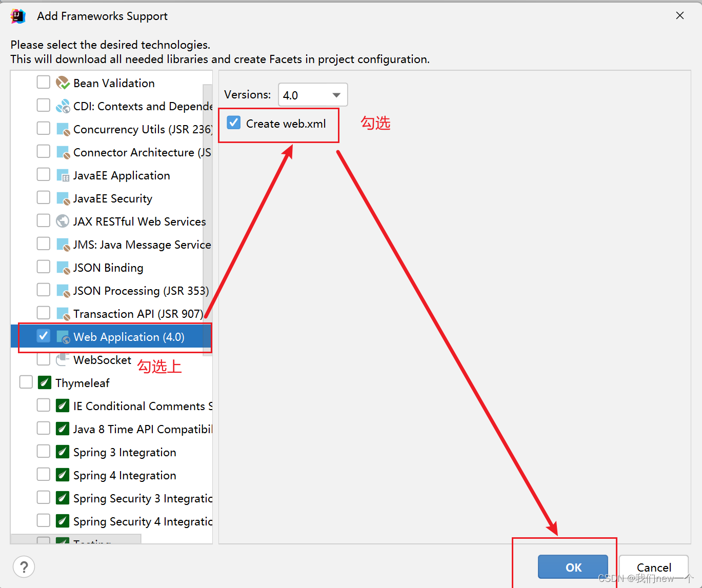The image size is (702, 588).
Task: Toggle the Create web.xml checkbox
Action: (234, 123)
